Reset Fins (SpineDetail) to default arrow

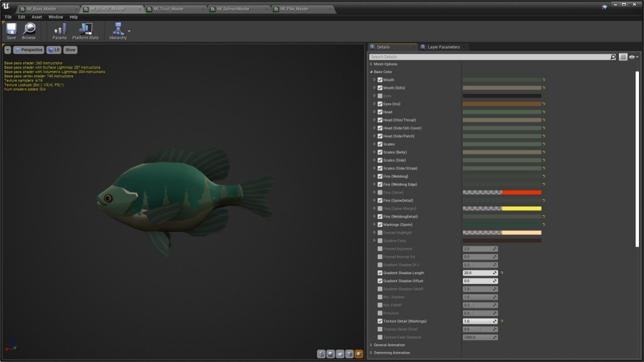pos(544,200)
